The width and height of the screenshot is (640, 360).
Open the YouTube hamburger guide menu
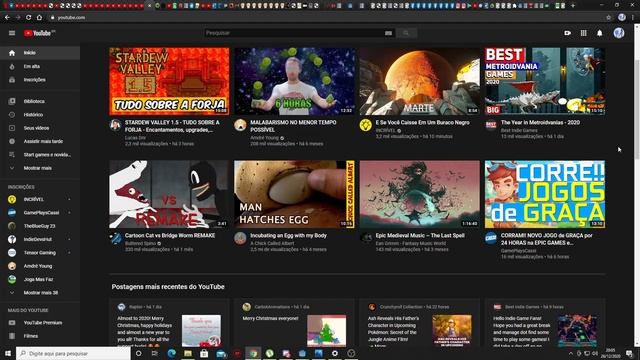(x=12, y=33)
